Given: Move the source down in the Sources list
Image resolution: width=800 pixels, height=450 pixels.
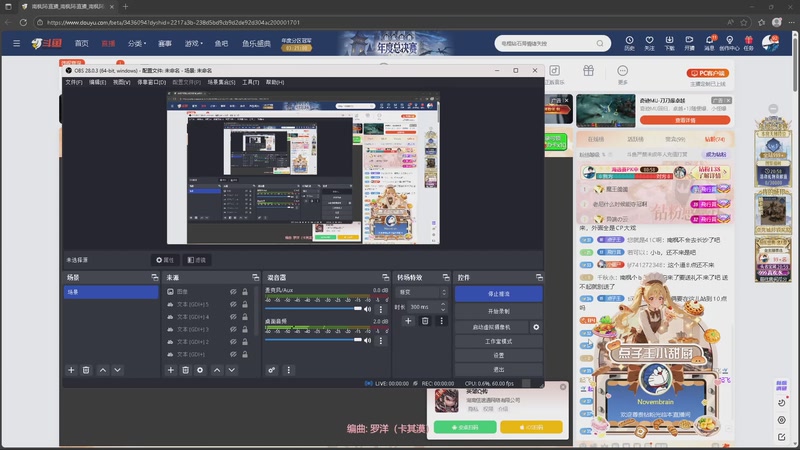Looking at the screenshot, I should (x=232, y=370).
